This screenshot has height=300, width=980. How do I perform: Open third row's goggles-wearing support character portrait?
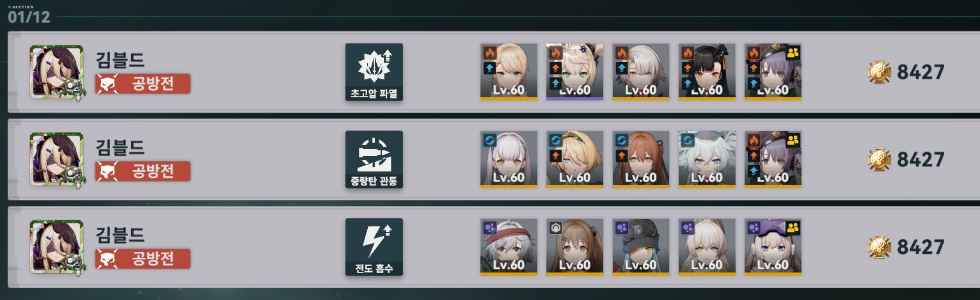[773, 247]
